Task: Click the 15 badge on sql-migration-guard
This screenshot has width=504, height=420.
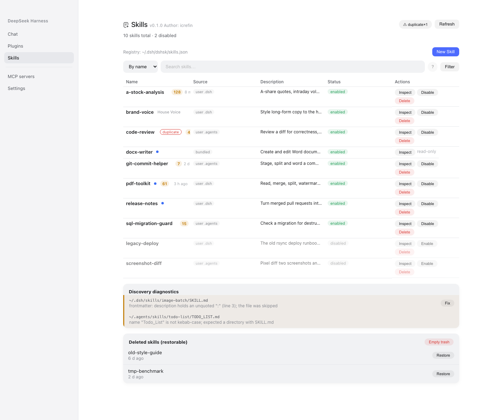Action: click(x=184, y=224)
